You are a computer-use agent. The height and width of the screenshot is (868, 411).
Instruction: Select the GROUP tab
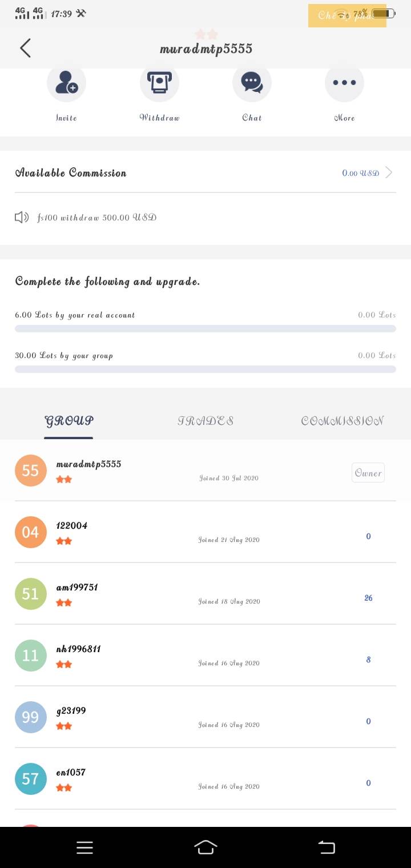pyautogui.click(x=68, y=421)
